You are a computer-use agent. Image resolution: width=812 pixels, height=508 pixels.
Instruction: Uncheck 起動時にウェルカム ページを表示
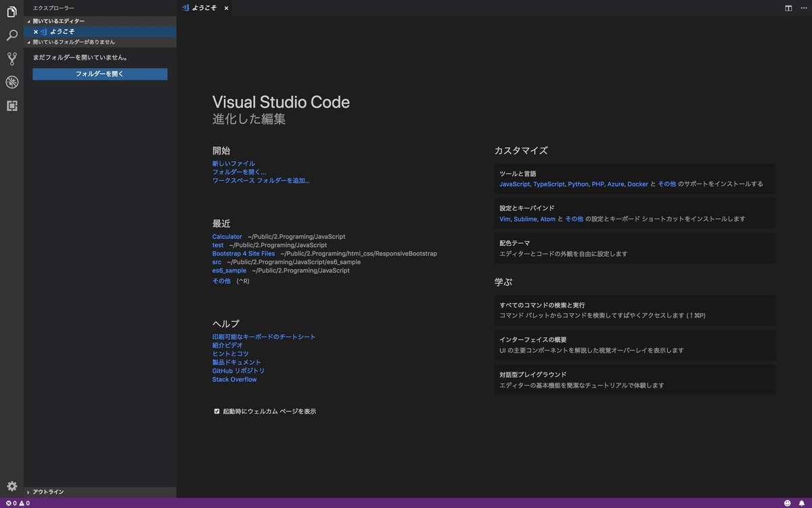tap(217, 410)
